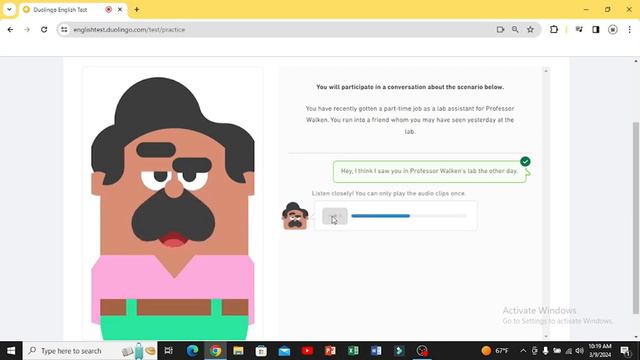Image resolution: width=640 pixels, height=360 pixels.
Task: Open YouTube app on taskbar
Action: 307,351
